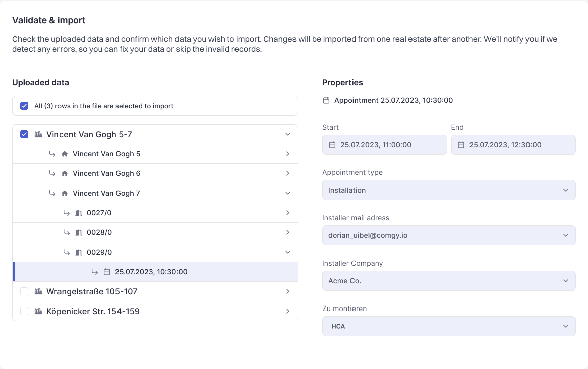Collapse the Vincent Van Gogh 7 row
588x369 pixels.
pyautogui.click(x=287, y=193)
